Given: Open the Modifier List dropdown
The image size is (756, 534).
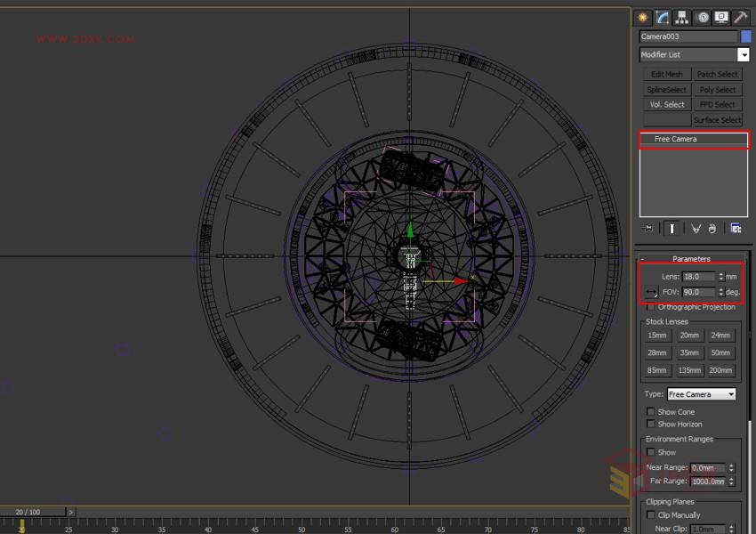Looking at the screenshot, I should click(745, 54).
